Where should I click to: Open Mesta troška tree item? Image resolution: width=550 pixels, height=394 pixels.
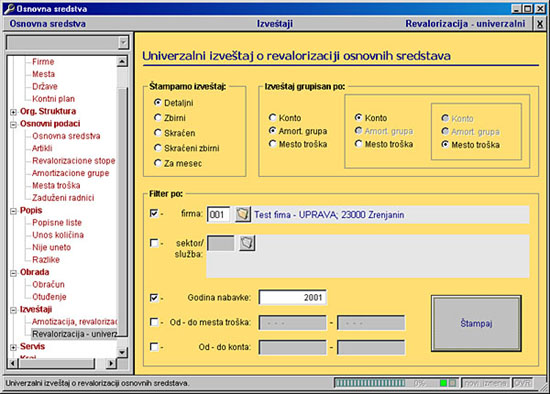tap(56, 185)
